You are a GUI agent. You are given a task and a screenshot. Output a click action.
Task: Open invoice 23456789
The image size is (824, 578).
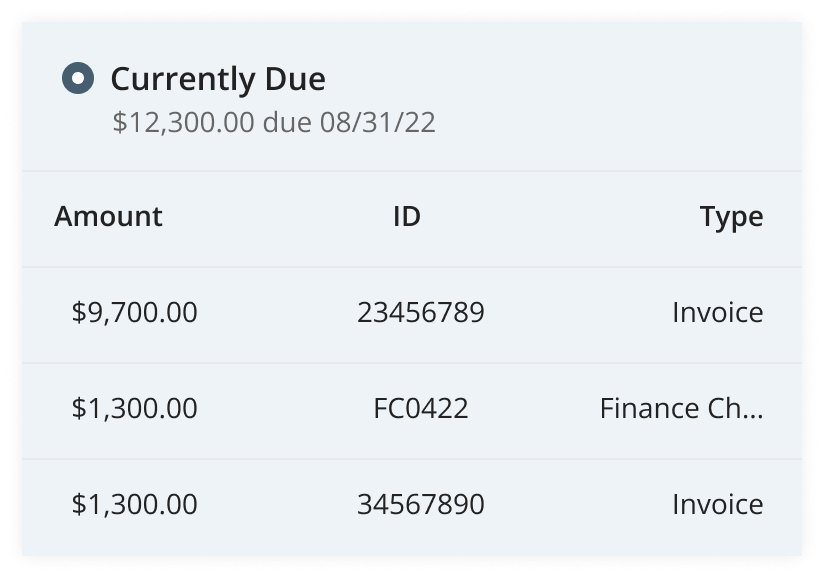[421, 312]
